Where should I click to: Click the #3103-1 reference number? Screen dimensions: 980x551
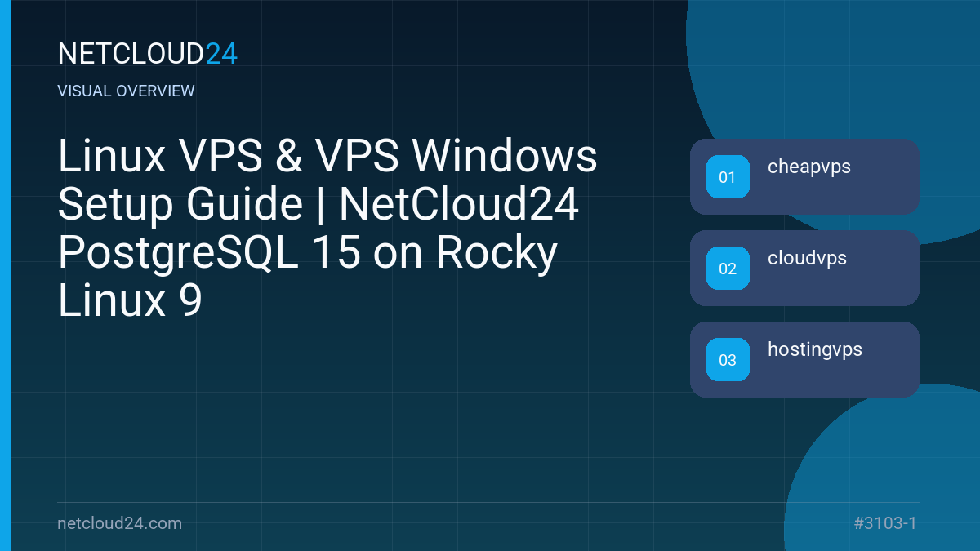(x=884, y=523)
